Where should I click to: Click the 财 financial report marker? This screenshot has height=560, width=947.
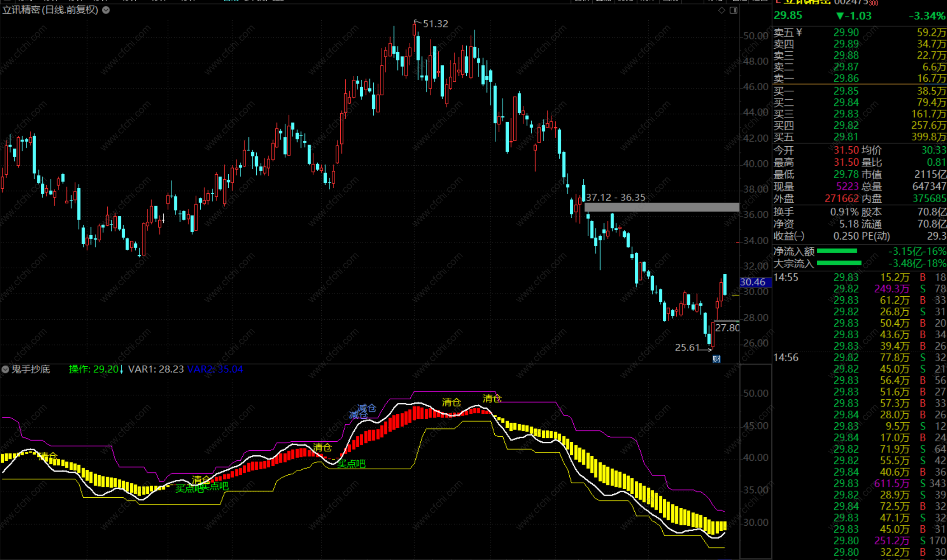click(x=716, y=359)
